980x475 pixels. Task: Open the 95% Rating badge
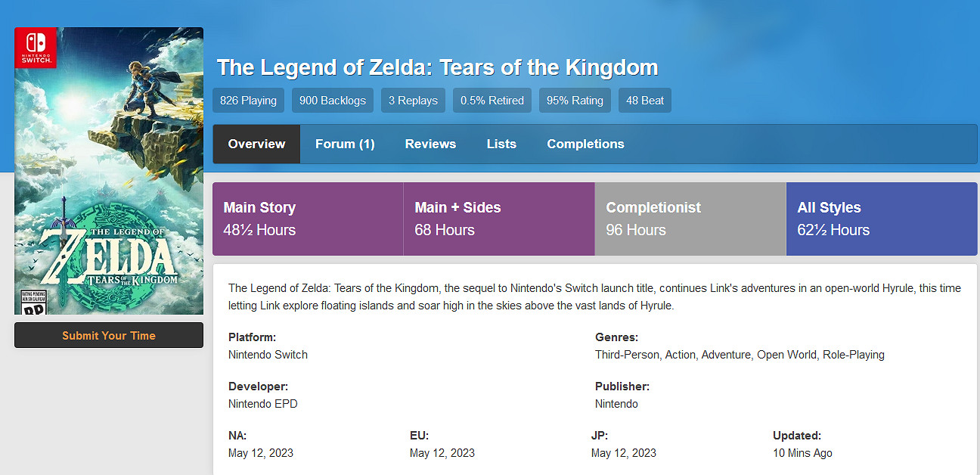(x=575, y=101)
